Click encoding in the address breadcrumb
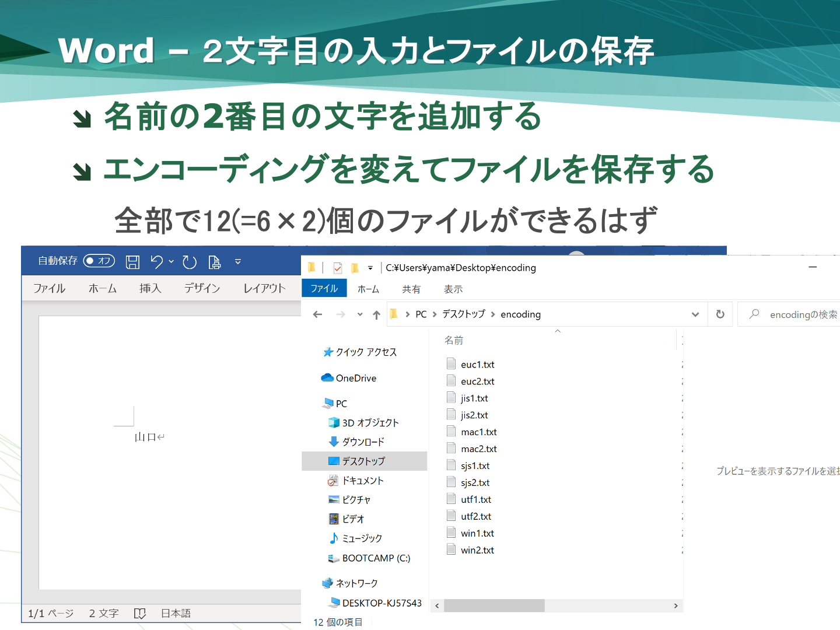The image size is (840, 630). [x=520, y=314]
